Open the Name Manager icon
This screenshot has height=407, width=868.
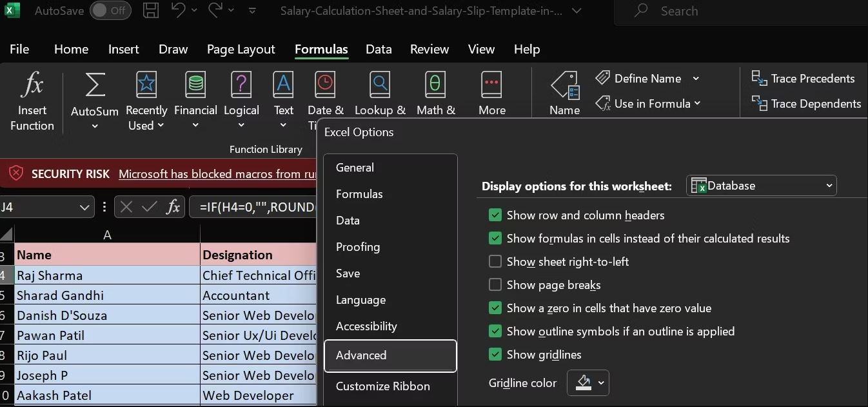pyautogui.click(x=564, y=85)
